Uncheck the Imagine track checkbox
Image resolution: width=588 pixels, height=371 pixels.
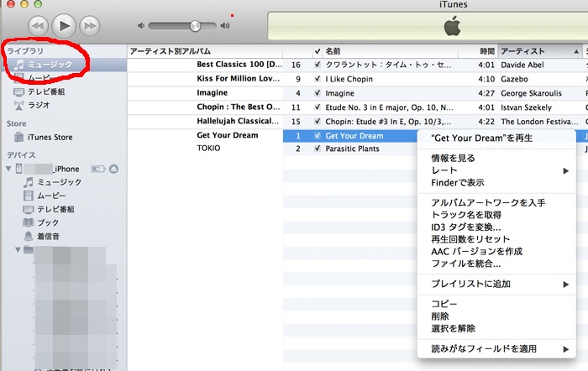[318, 93]
